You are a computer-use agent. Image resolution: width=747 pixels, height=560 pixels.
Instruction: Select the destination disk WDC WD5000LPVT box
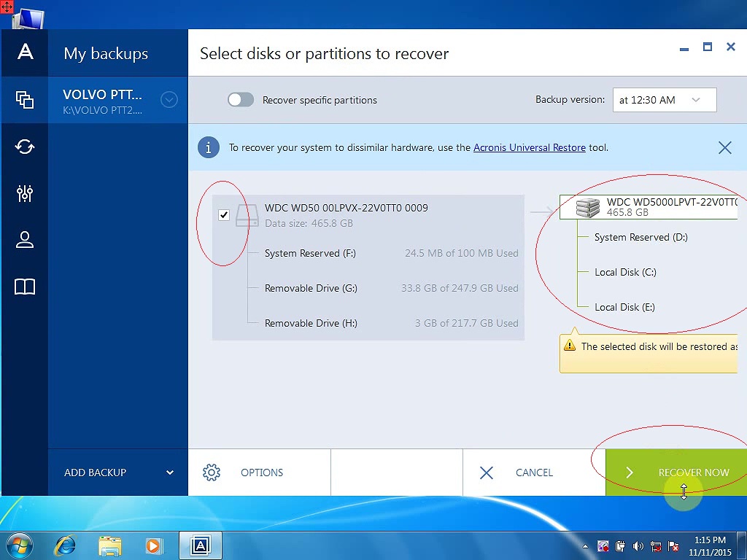point(649,207)
